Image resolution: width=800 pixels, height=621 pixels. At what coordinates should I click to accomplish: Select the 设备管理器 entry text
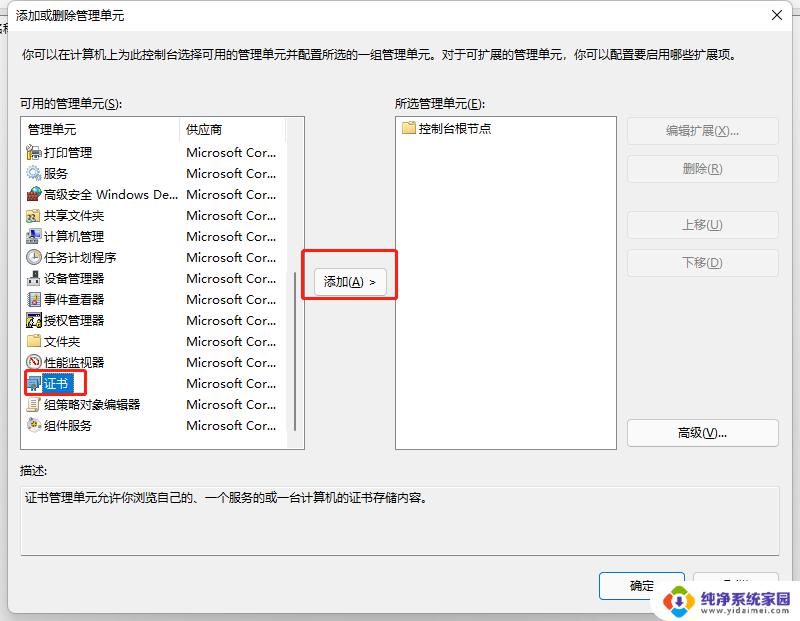point(74,278)
